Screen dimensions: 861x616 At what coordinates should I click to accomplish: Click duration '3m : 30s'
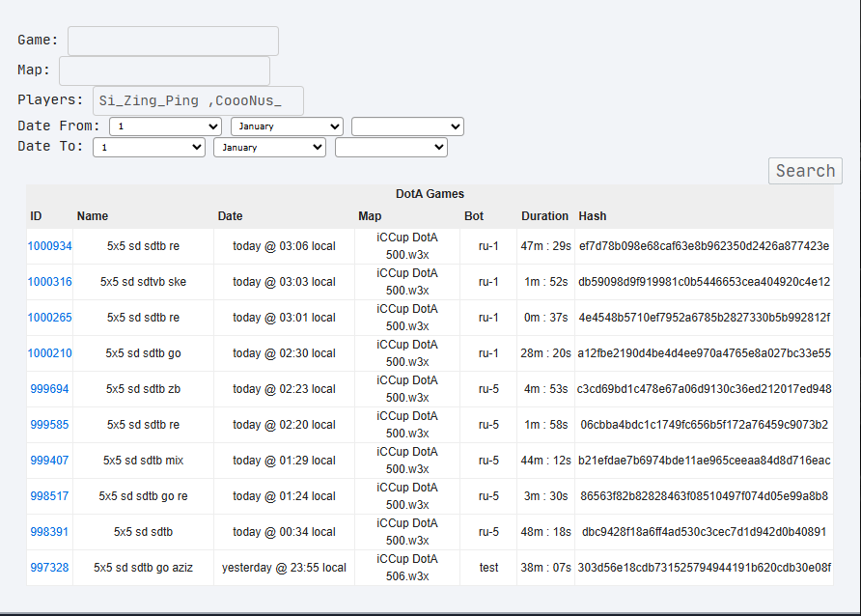coord(545,495)
